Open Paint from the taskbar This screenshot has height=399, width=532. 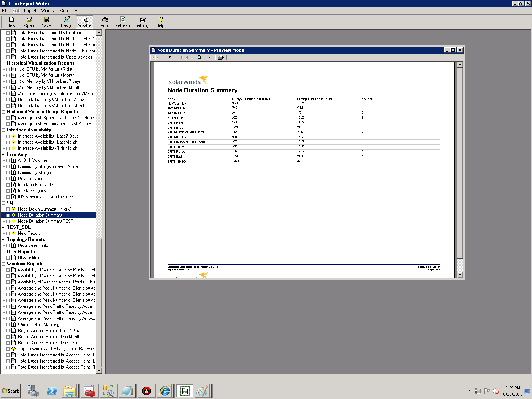click(202, 391)
